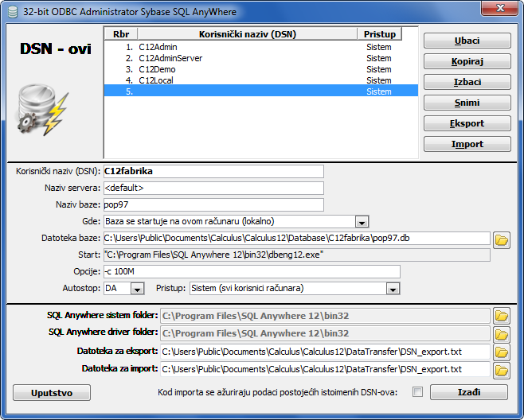
Task: Click the title bar application icon
Action: (x=12, y=9)
